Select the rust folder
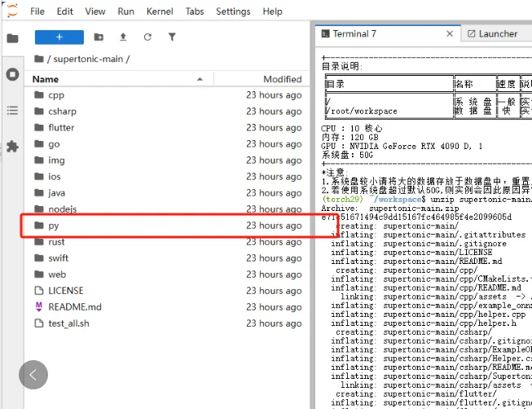 point(166,242)
